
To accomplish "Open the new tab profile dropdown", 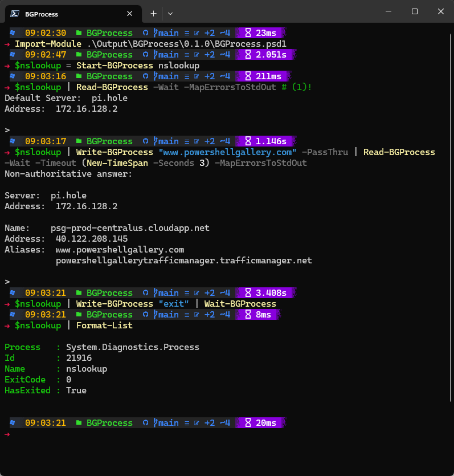I will click(x=170, y=14).
